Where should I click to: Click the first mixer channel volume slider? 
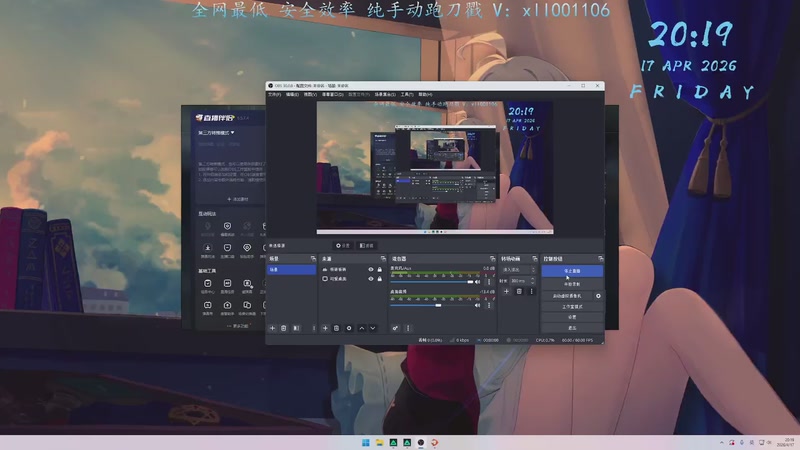432,282
